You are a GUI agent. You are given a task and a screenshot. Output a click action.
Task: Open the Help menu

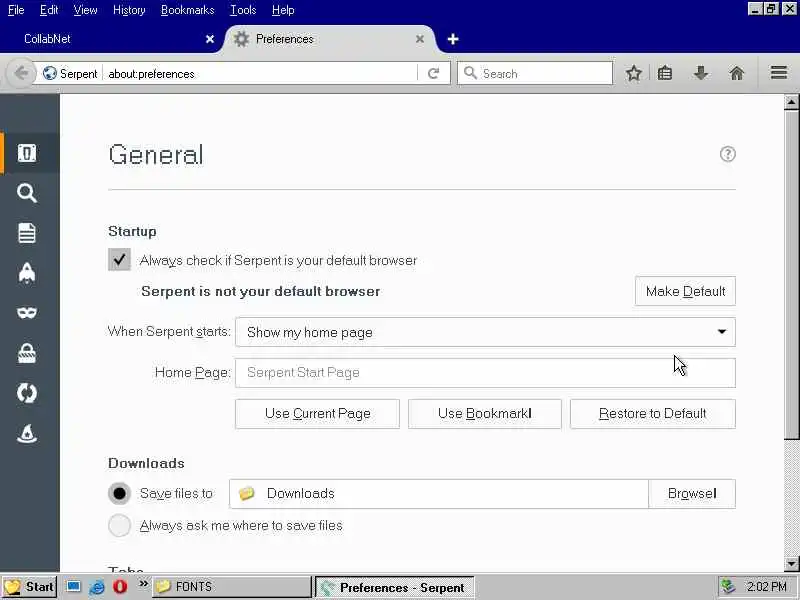point(283,10)
